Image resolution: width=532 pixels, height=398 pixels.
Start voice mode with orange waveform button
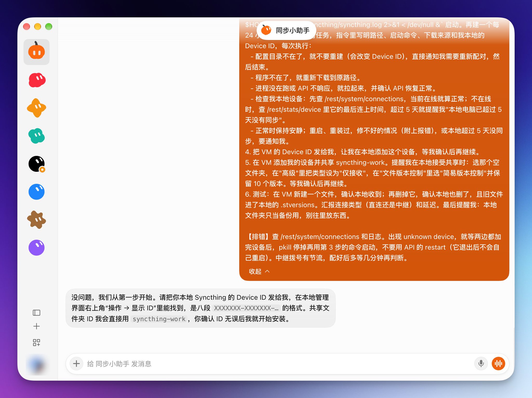[x=498, y=363]
